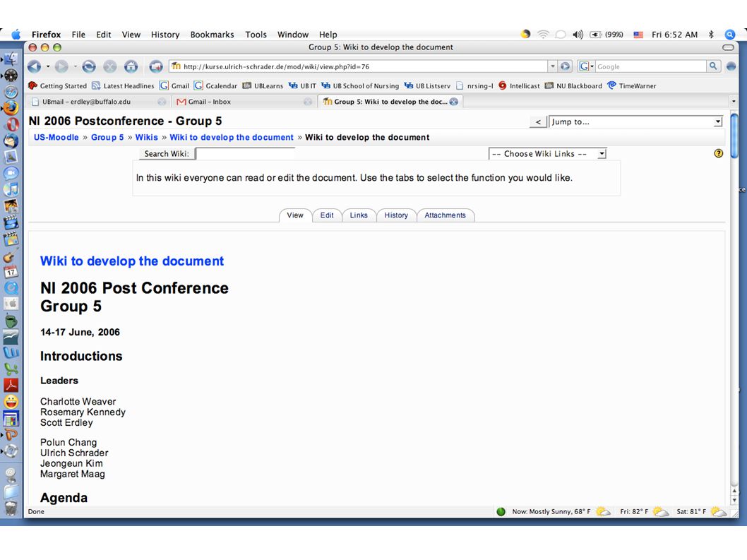747x560 pixels.
Task: Switch to the Gmail - Inbox browser tab
Action: [242, 102]
